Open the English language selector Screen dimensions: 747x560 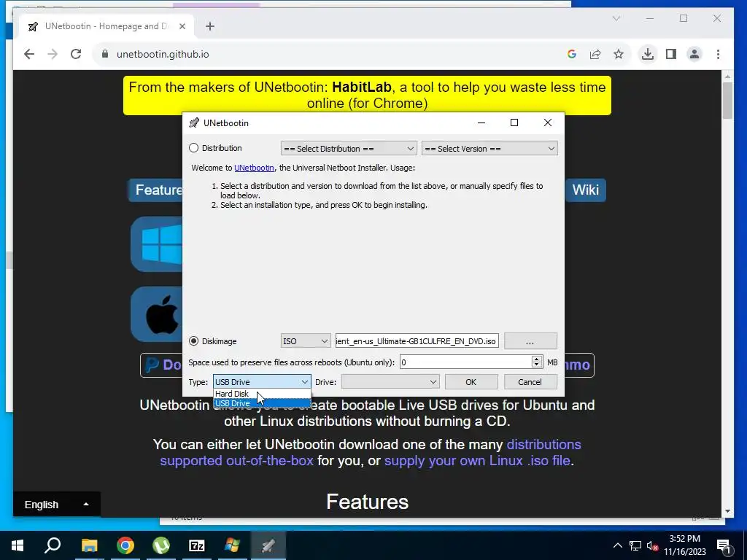point(57,505)
